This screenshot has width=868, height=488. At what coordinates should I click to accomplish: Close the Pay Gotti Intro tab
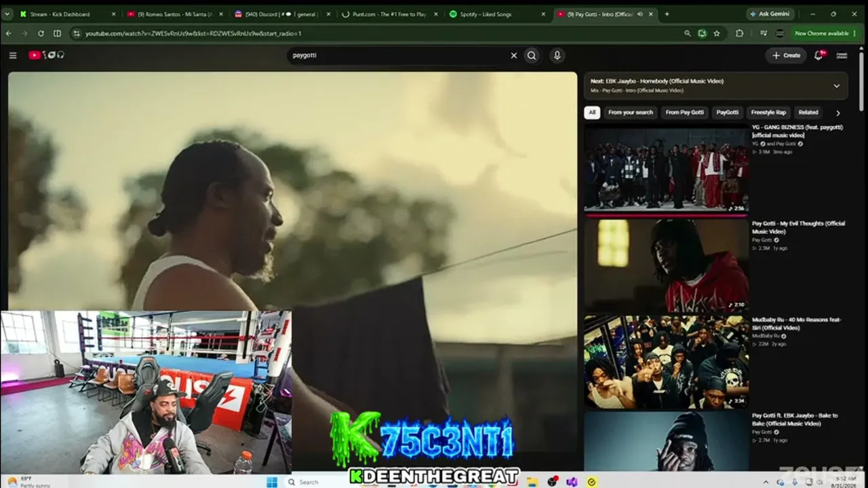(651, 14)
